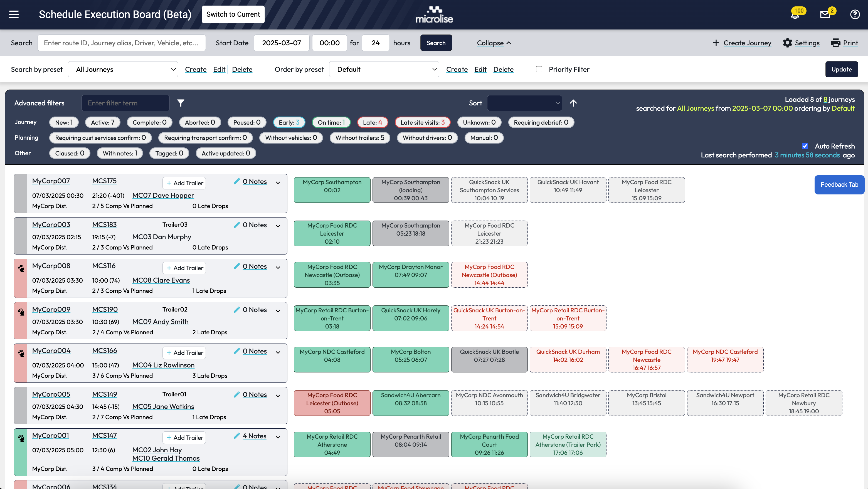The image size is (868, 489).
Task: Collapse the search panel
Action: [x=494, y=43]
